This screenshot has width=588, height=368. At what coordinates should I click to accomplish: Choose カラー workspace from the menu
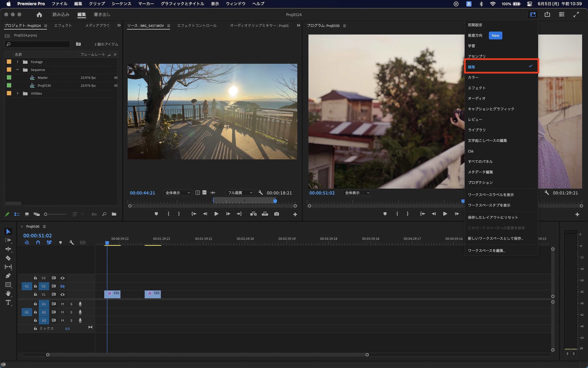[x=473, y=77]
